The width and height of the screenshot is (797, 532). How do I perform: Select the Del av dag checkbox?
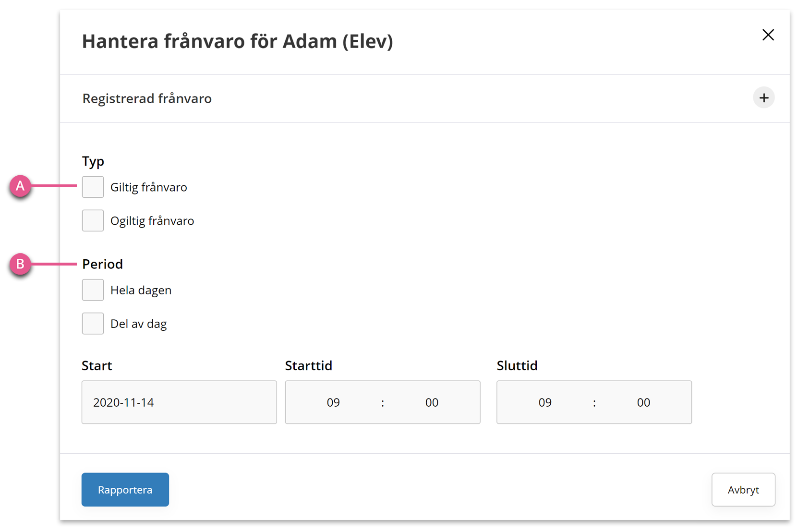click(x=93, y=324)
